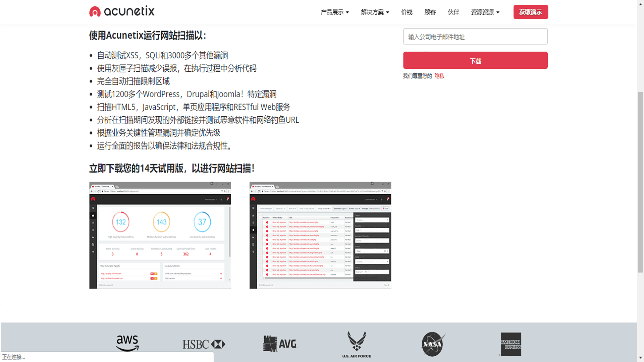Go to the 伙伴 partners page
The height and width of the screenshot is (362, 644).
(453, 12)
